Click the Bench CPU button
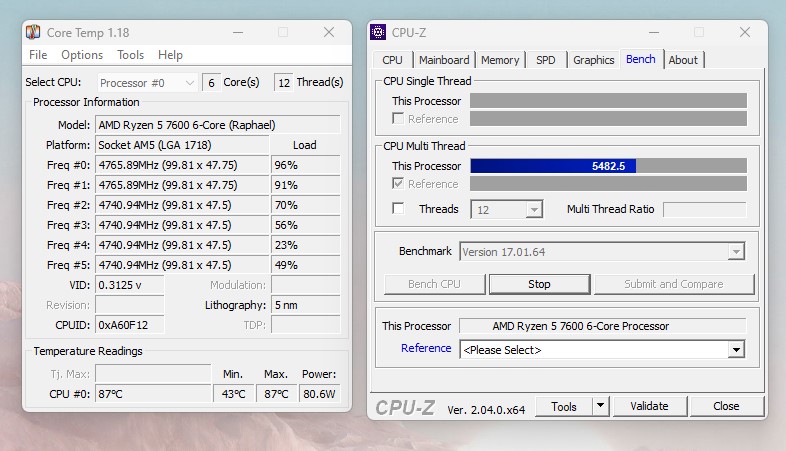The image size is (786, 451). (434, 284)
